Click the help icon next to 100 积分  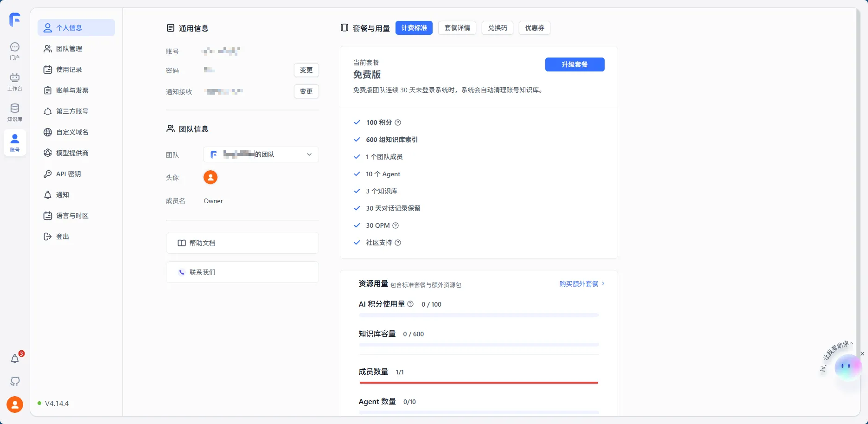[397, 122]
